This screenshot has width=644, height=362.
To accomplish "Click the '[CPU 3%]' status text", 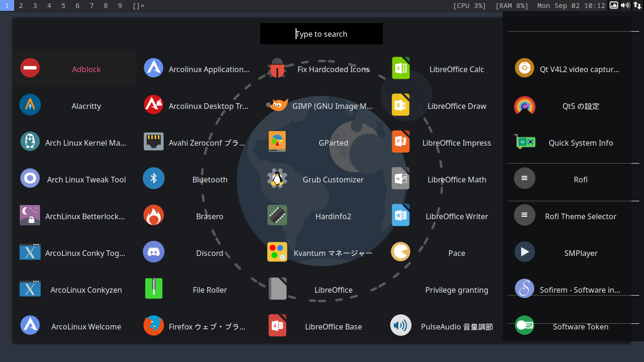I will 469,6.
